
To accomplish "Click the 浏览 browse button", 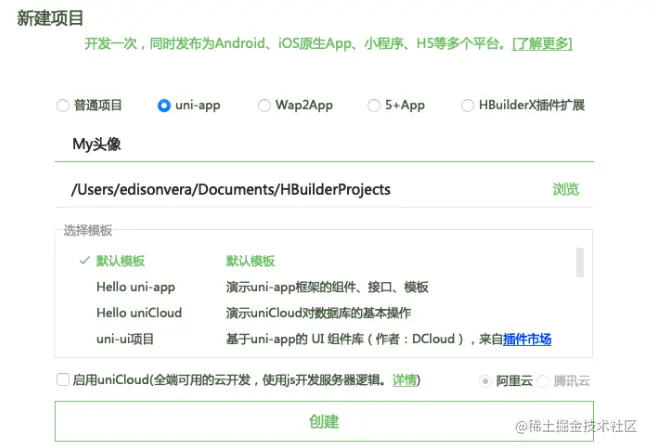I will click(x=566, y=189).
